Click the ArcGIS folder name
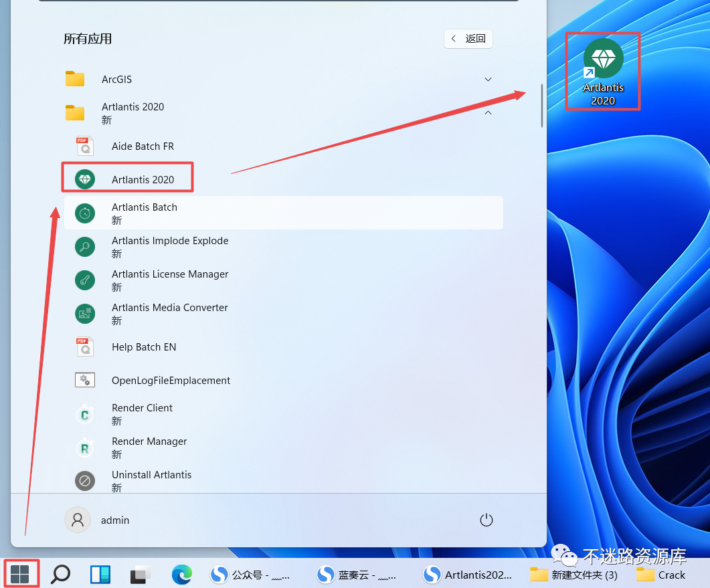The image size is (710, 588). [x=117, y=79]
